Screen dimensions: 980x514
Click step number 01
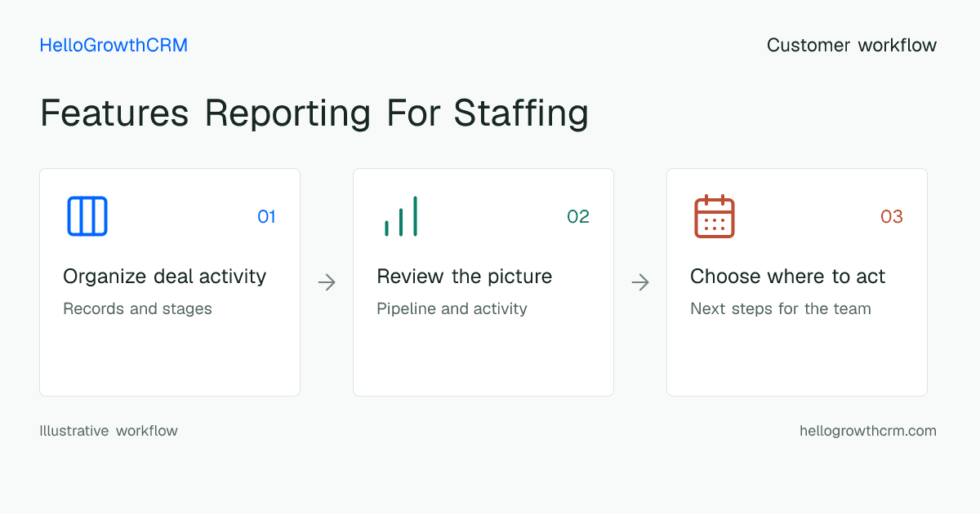pyautogui.click(x=266, y=217)
